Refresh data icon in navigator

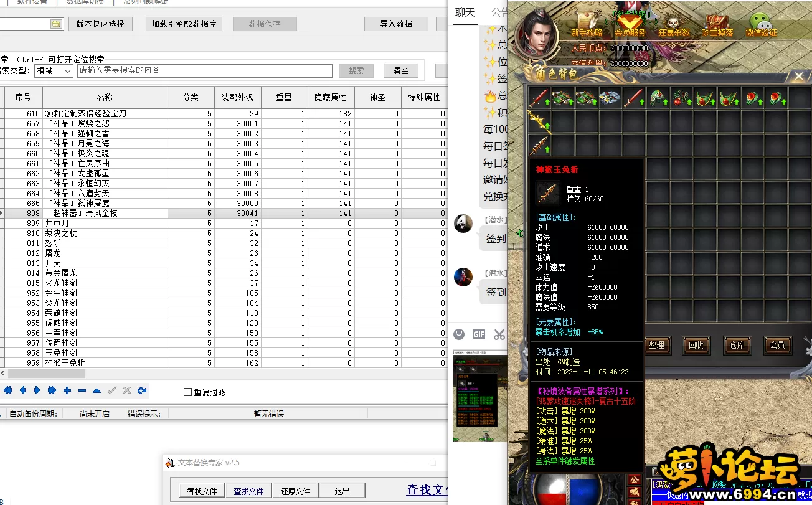(x=142, y=390)
